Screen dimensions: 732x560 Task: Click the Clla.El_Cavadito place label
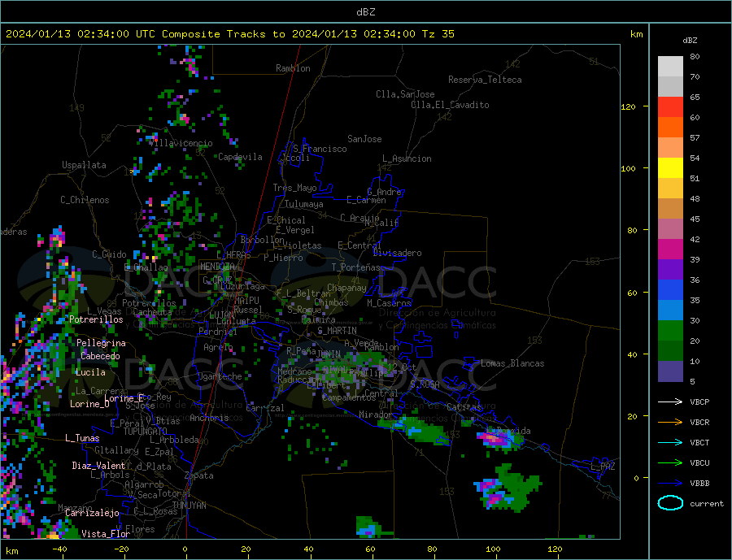click(450, 105)
